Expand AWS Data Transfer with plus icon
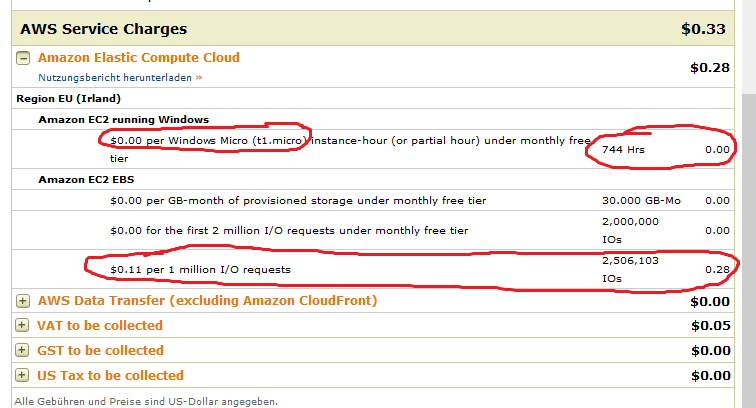The height and width of the screenshot is (408, 756). pos(22,301)
